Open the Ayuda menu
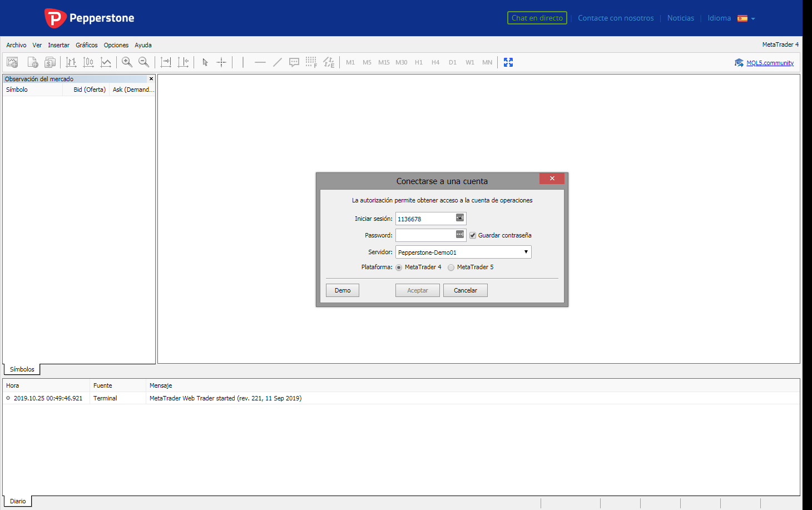This screenshot has height=510, width=812. coord(143,45)
